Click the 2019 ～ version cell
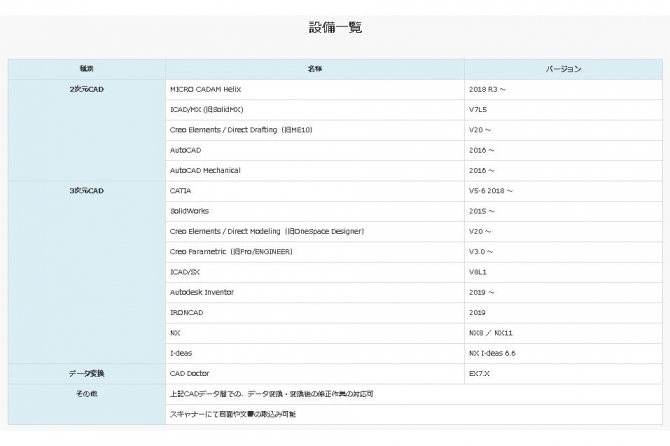This screenshot has height=446, width=670. [563, 293]
